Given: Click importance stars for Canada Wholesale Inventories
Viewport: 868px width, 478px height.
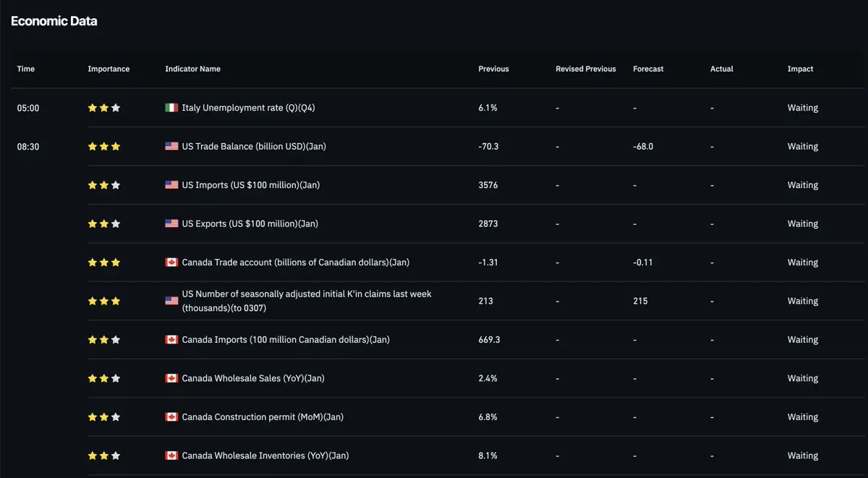Looking at the screenshot, I should click(x=104, y=456).
